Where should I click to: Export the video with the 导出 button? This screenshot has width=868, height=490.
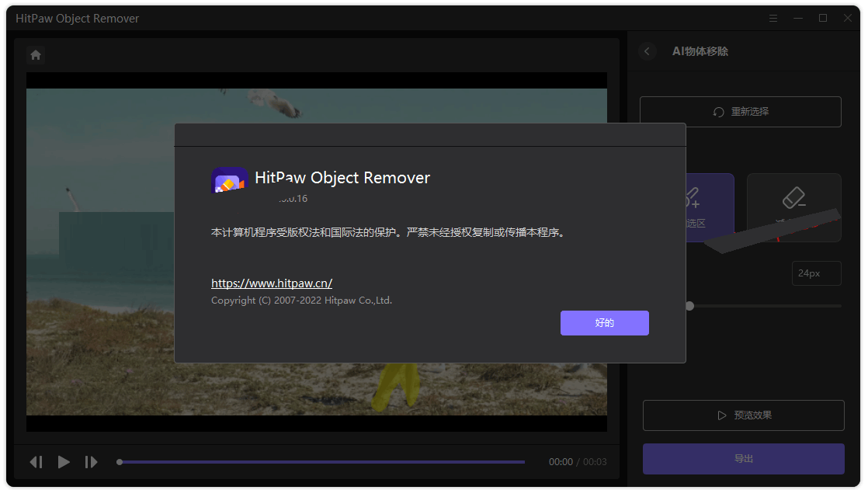(743, 458)
